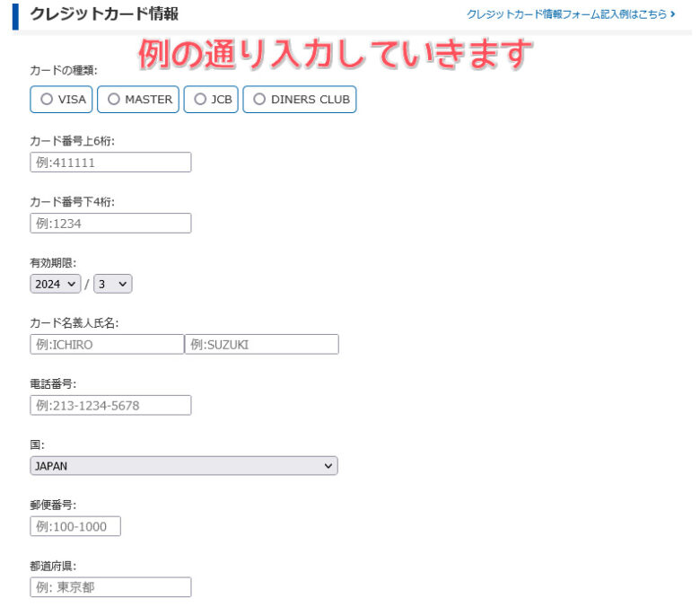Viewport: 700px width, 607px height.
Task: Click the postal code input field
Action: coord(75,527)
